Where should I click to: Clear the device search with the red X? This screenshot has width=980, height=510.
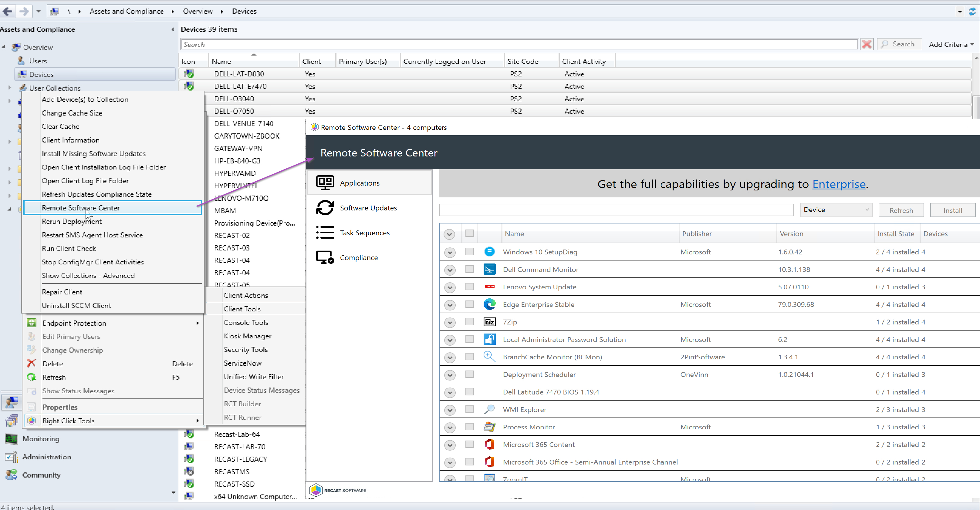pyautogui.click(x=867, y=45)
